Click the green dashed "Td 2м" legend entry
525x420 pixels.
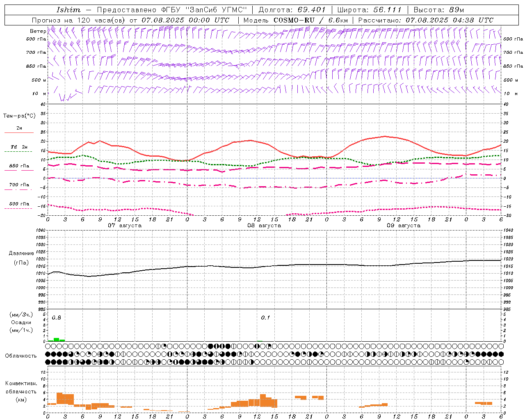tap(19, 148)
